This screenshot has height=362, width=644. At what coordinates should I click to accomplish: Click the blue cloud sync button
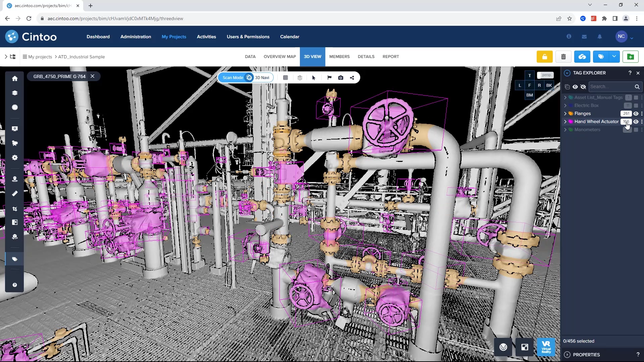(582, 57)
